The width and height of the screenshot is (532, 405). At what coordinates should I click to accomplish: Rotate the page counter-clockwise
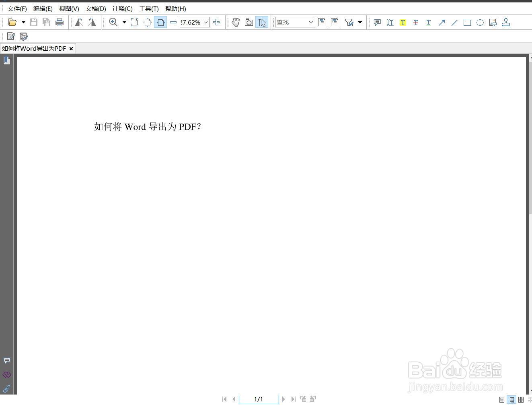point(79,23)
